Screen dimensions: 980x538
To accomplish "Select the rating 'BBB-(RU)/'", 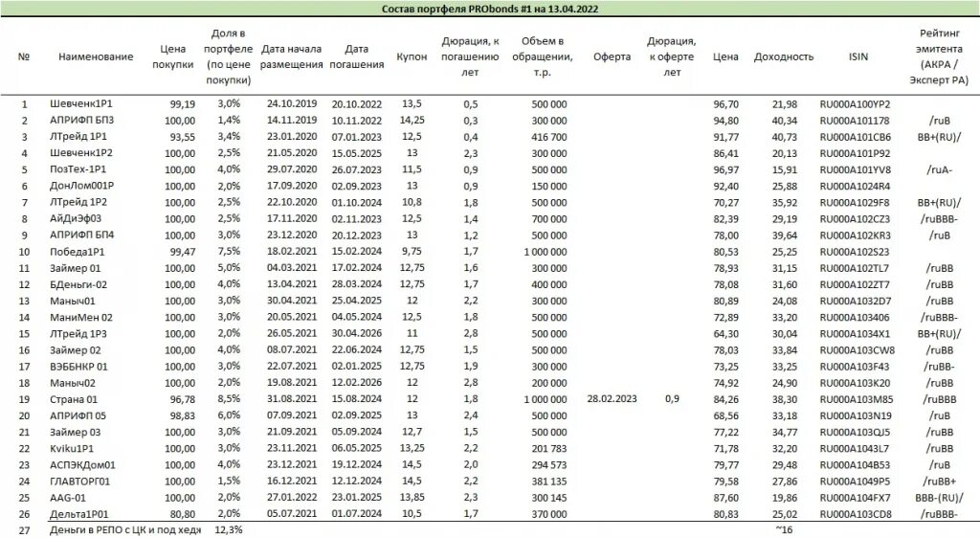I will [x=940, y=498].
